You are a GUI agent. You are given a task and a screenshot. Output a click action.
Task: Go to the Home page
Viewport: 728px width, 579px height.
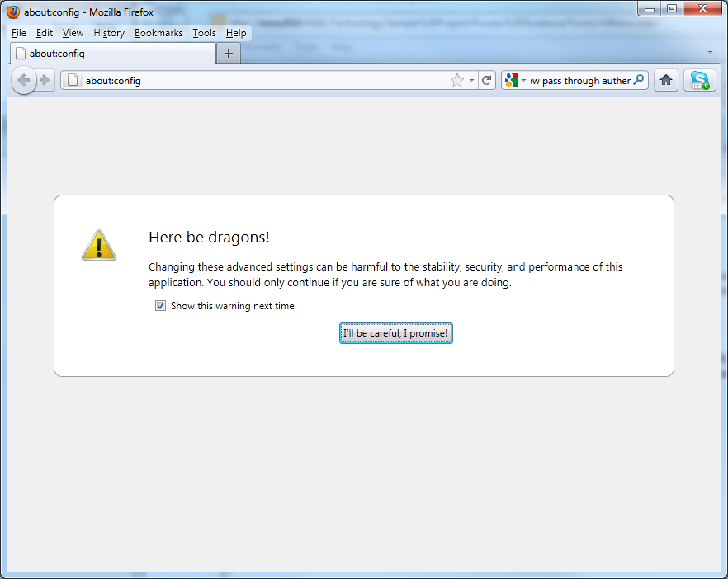pos(666,80)
